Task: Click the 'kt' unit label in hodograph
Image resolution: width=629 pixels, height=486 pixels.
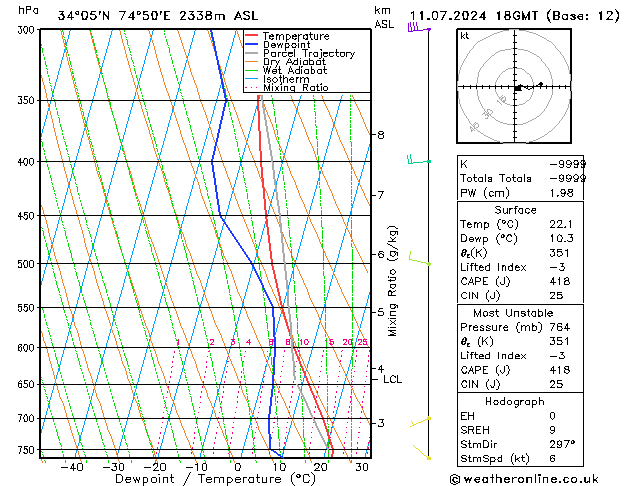Action: click(465, 36)
